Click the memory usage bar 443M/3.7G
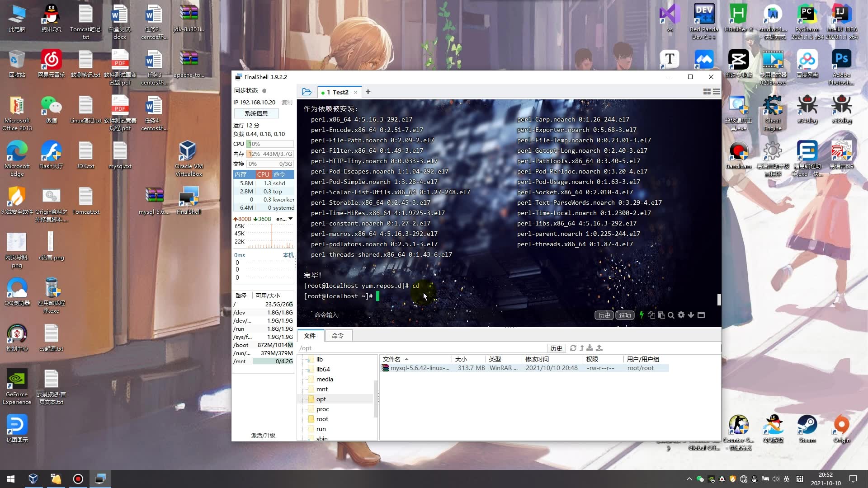 click(270, 154)
